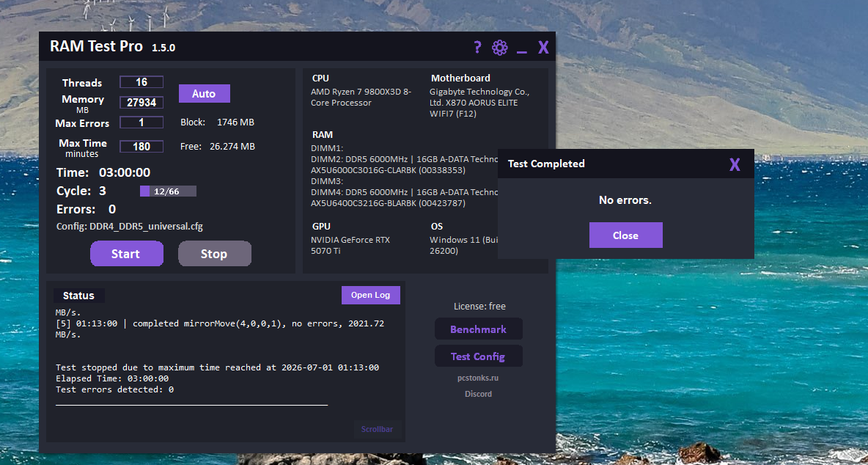Click the version number 1.5.0
Image resolution: width=868 pixels, height=465 pixels.
point(164,48)
